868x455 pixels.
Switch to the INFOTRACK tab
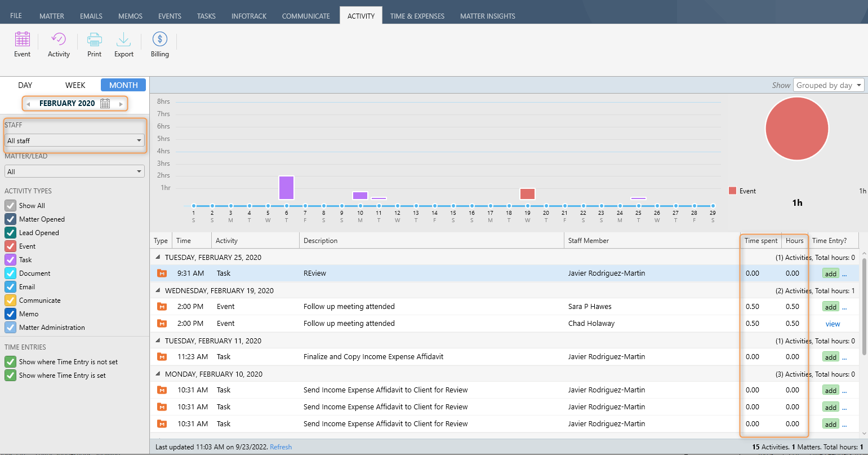tap(249, 16)
